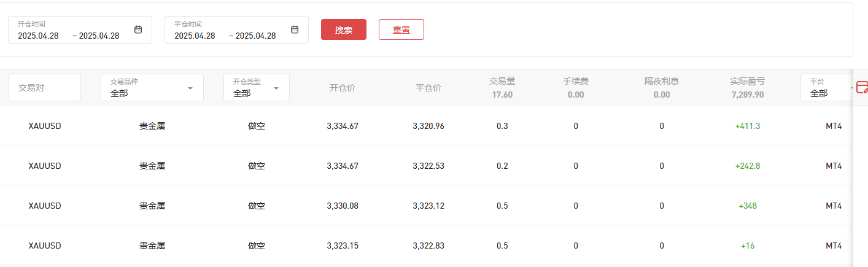
Task: Click XAUUSD in the +16 row
Action: point(45,246)
